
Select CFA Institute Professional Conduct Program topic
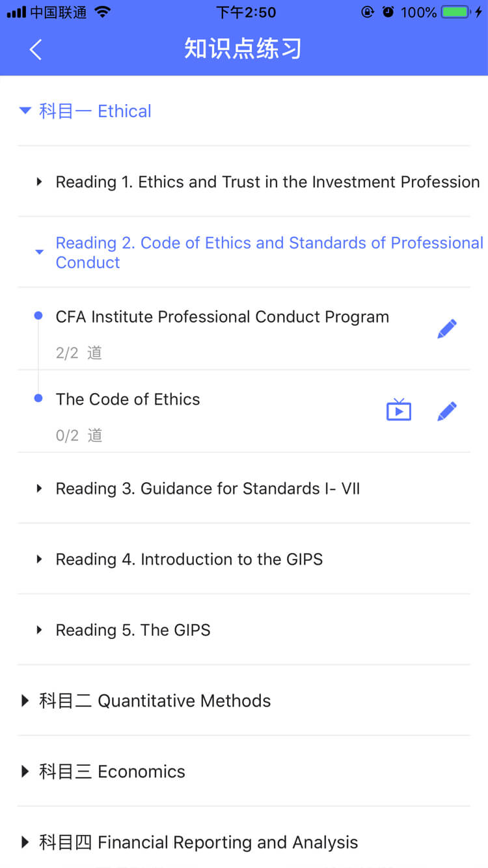pos(223,317)
